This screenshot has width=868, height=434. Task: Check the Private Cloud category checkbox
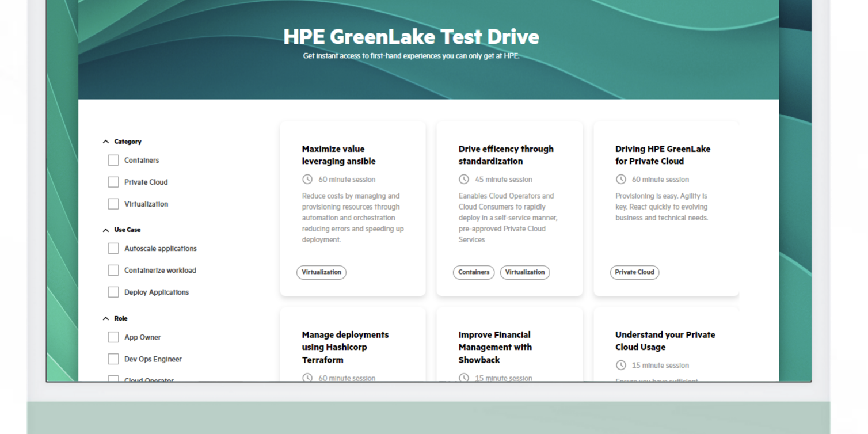click(113, 182)
